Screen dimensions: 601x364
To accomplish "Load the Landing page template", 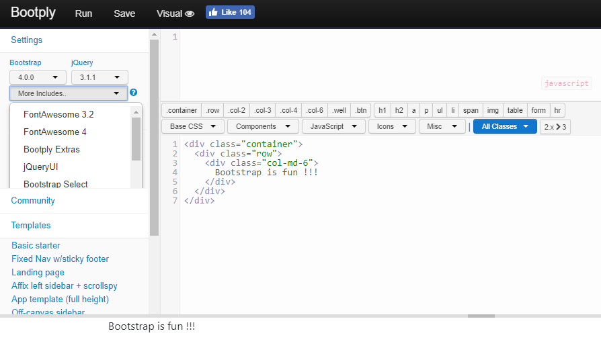I will [38, 273].
